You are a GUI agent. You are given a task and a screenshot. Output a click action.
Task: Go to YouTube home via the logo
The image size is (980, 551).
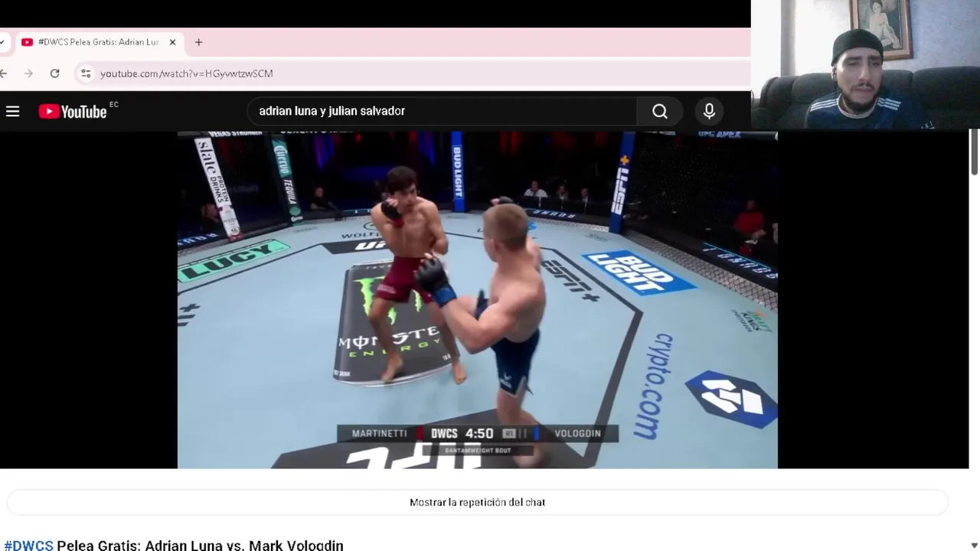click(x=73, y=112)
